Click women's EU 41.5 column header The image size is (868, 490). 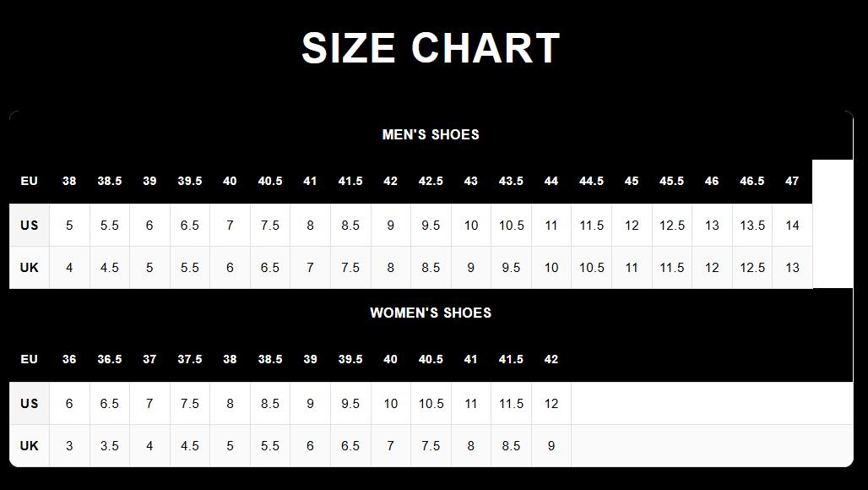pos(511,359)
